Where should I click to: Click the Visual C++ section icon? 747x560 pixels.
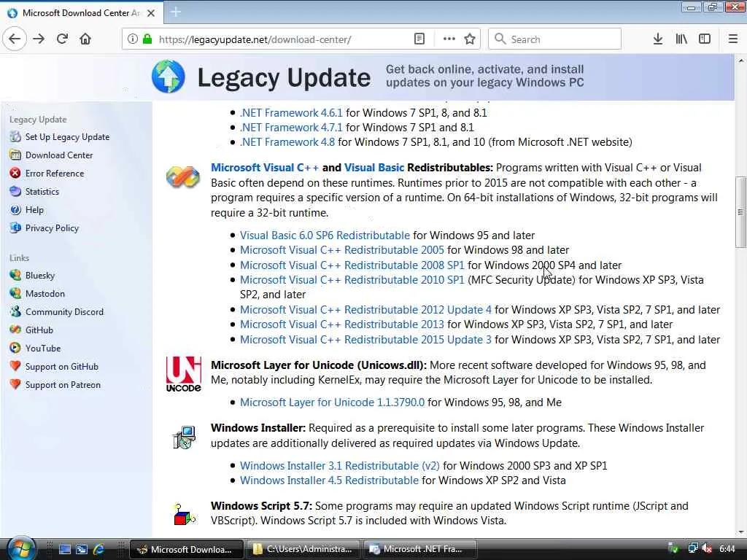coord(183,176)
